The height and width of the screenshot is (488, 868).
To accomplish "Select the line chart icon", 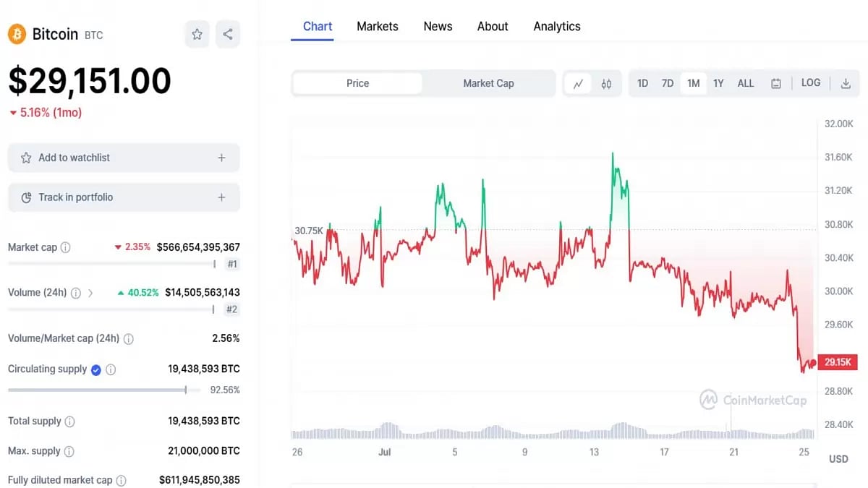I will click(x=576, y=83).
